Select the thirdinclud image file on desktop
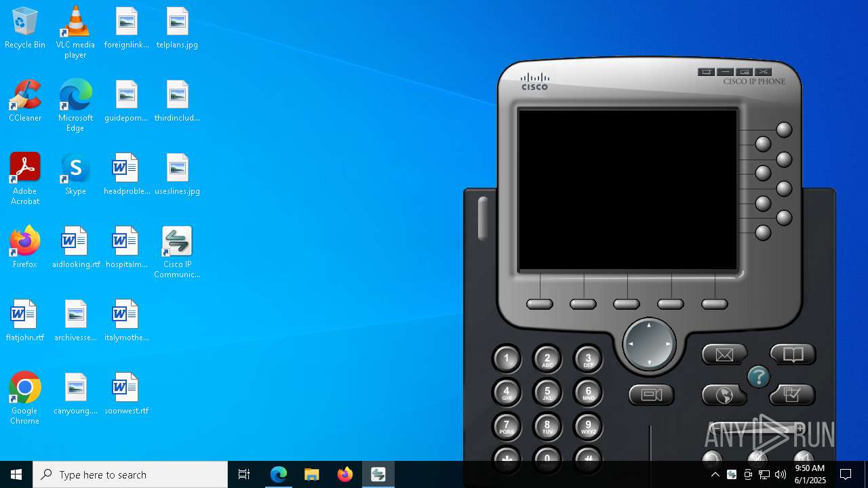The width and height of the screenshot is (868, 488). [x=177, y=102]
